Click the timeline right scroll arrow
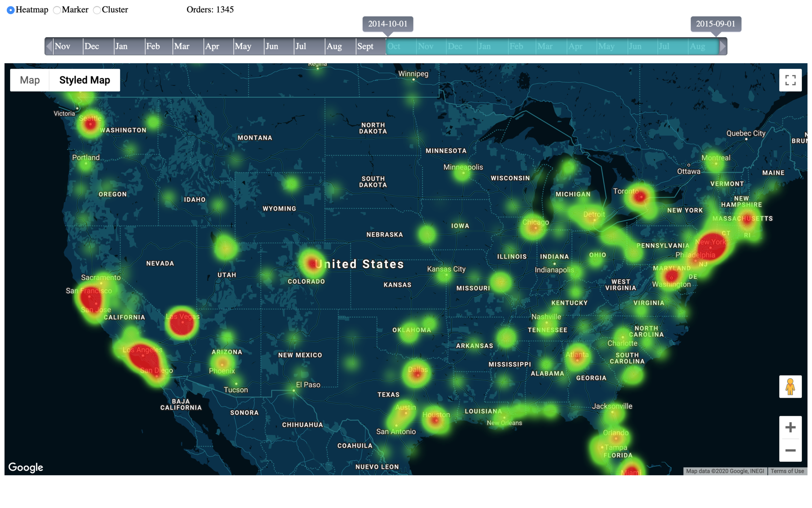Image resolution: width=812 pixels, height=508 pixels. click(723, 46)
